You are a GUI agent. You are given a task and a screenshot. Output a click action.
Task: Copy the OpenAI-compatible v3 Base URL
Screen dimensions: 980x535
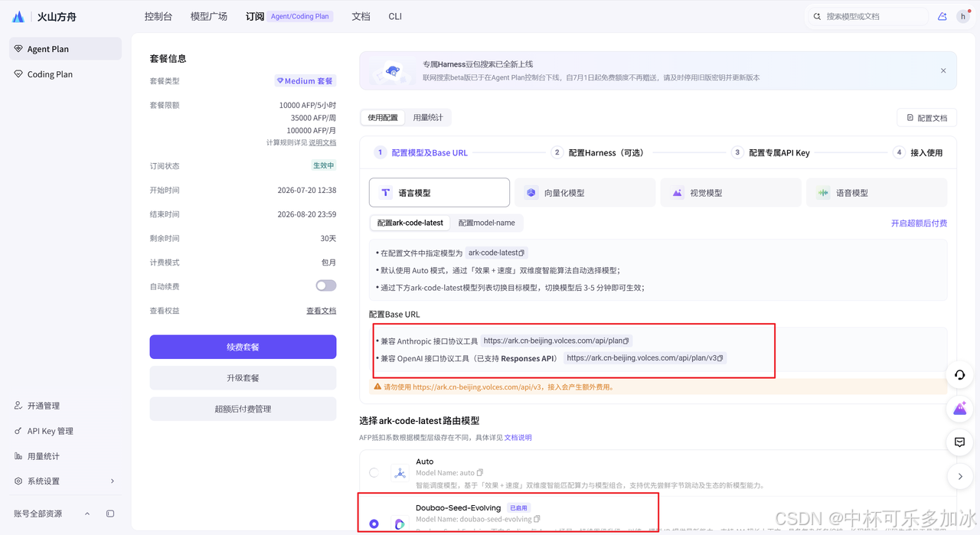coord(720,357)
